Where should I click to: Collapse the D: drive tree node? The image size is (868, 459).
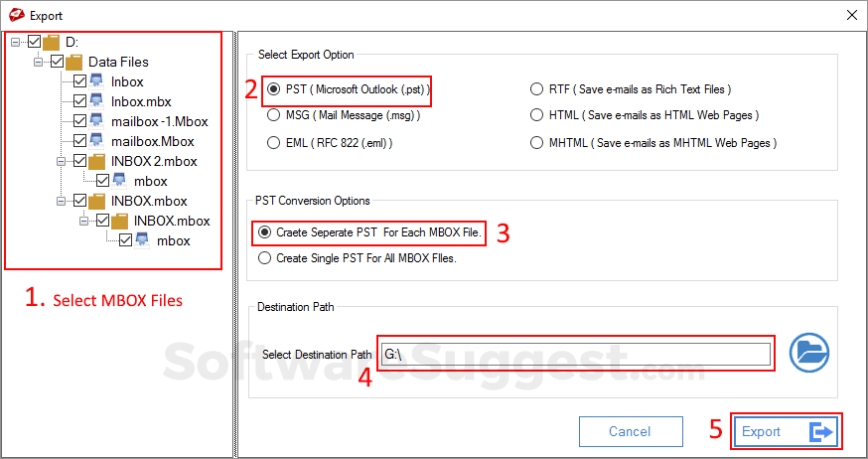(17, 42)
